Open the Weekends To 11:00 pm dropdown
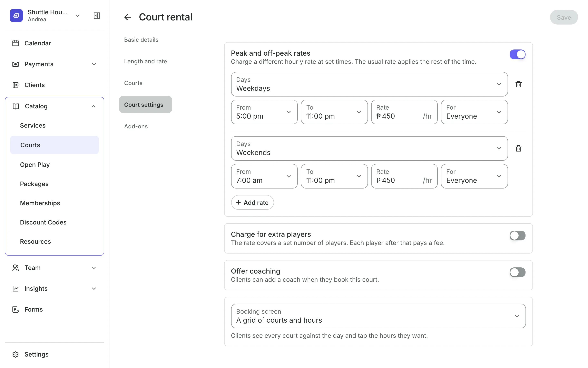This screenshot has width=588, height=368. (334, 176)
